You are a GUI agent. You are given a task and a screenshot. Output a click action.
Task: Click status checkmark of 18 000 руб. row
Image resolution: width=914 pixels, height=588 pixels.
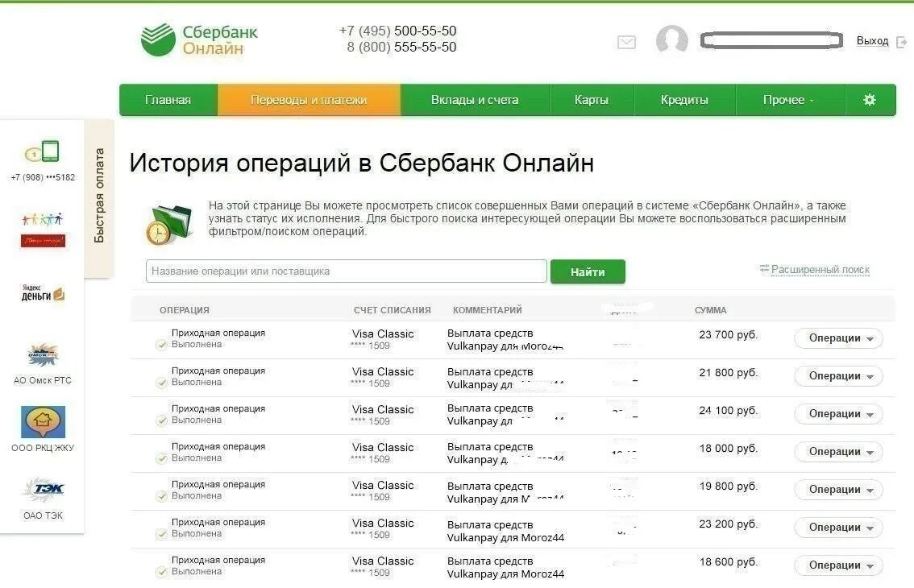161,458
